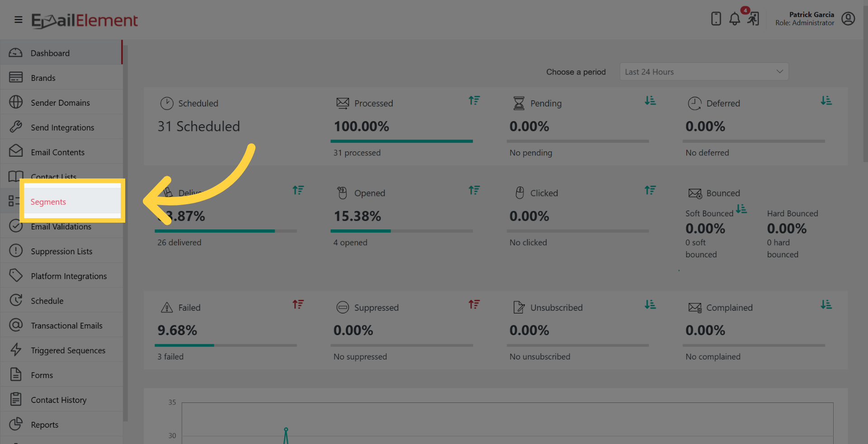Viewport: 868px width, 444px height.
Task: Click the Complained card sort icon
Action: [826, 304]
